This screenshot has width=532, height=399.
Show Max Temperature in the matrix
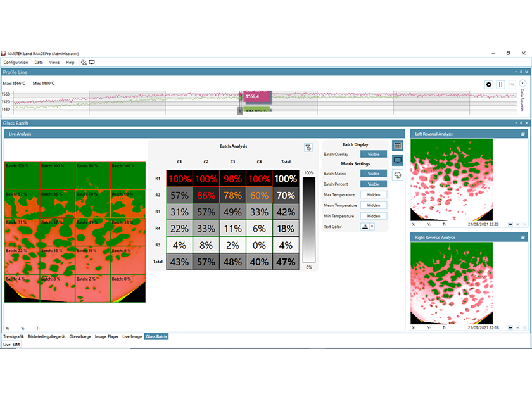coord(374,195)
